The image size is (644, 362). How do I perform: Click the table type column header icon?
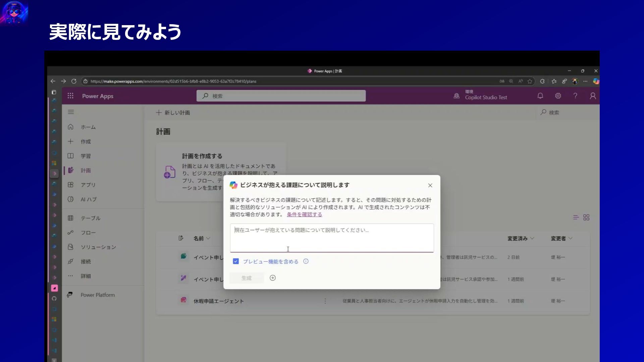point(181,238)
